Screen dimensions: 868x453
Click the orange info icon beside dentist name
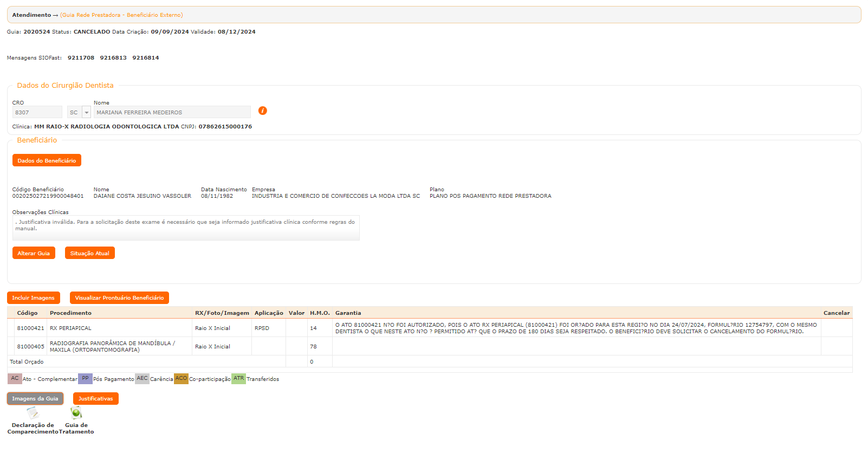click(263, 111)
